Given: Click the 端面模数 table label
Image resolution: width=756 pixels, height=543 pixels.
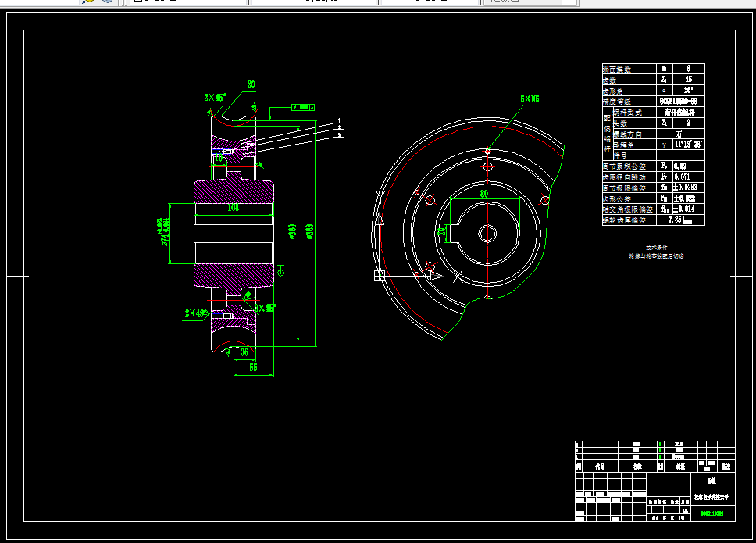Looking at the screenshot, I should pos(617,70).
